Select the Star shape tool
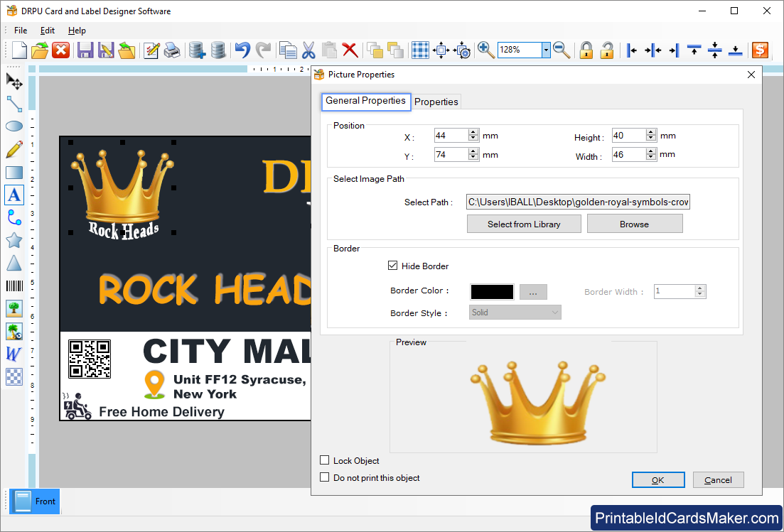Screen dimensions: 784x532 pos(14,240)
